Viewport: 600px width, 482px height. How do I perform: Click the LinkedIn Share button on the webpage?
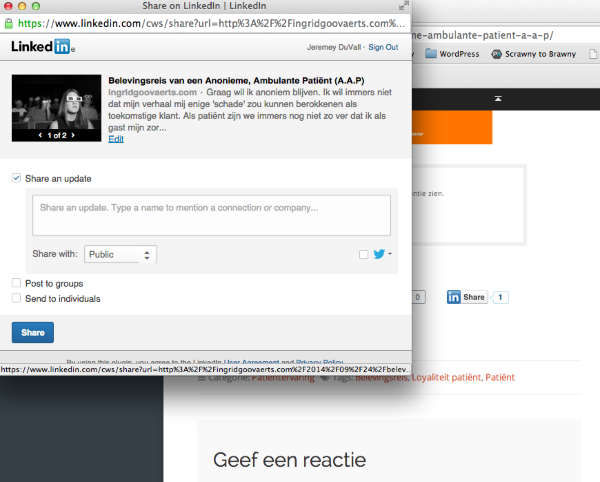[467, 297]
